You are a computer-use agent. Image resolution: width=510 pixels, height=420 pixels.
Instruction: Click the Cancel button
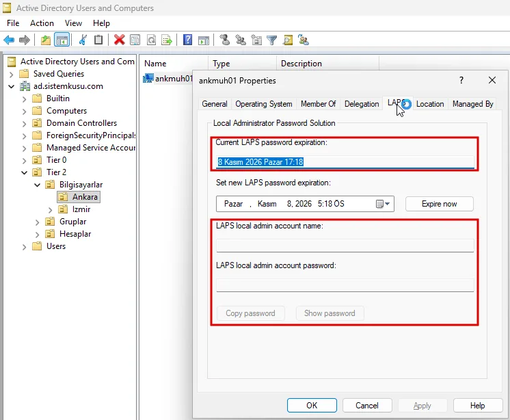click(367, 406)
